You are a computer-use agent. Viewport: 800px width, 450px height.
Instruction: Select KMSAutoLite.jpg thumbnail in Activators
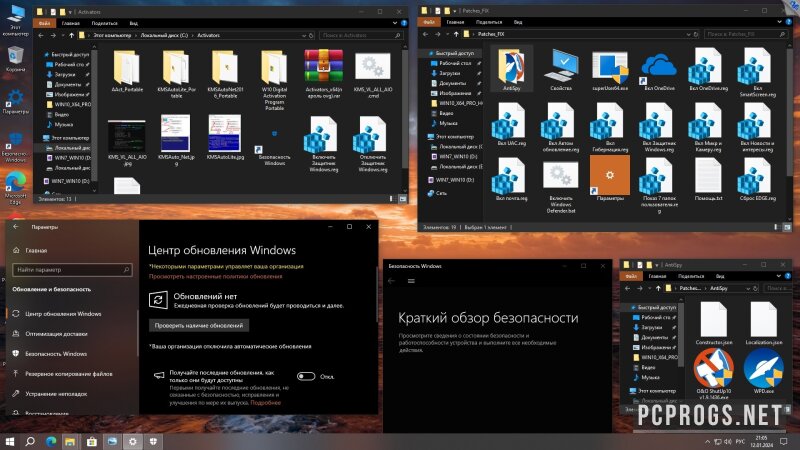click(x=225, y=137)
